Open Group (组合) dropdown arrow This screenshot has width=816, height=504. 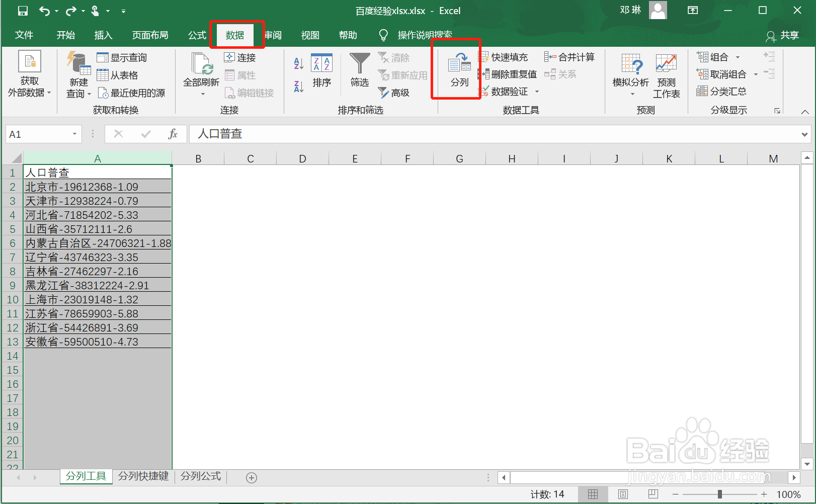[738, 57]
